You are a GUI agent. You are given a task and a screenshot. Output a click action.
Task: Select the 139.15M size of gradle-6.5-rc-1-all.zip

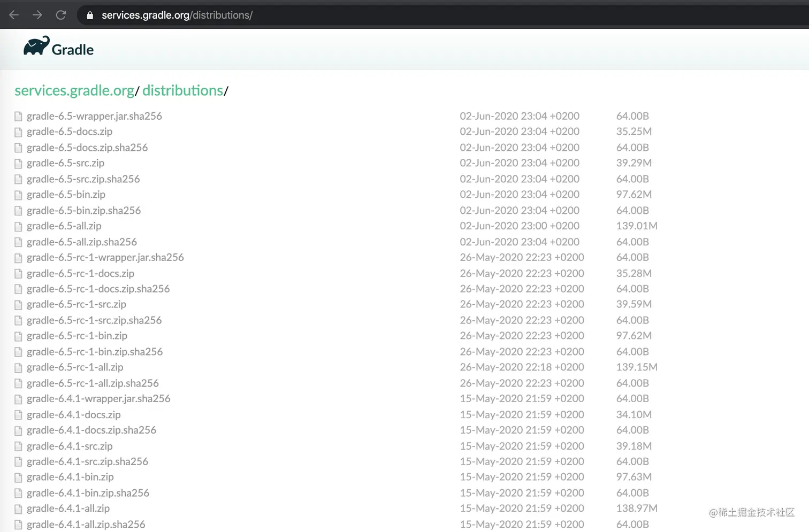tap(637, 367)
